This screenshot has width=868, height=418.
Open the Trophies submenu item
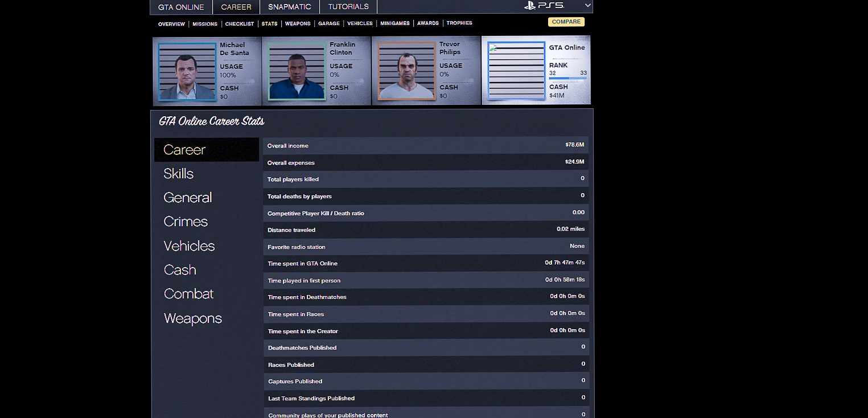pos(459,23)
